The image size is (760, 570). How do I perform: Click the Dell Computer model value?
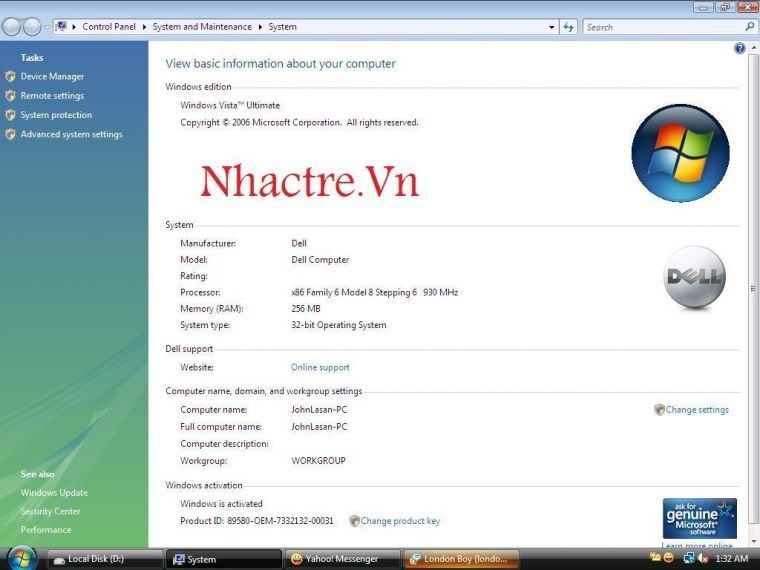pos(320,260)
